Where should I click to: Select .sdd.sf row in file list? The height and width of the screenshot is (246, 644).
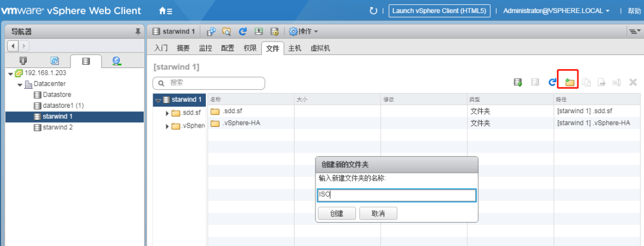tap(424, 111)
